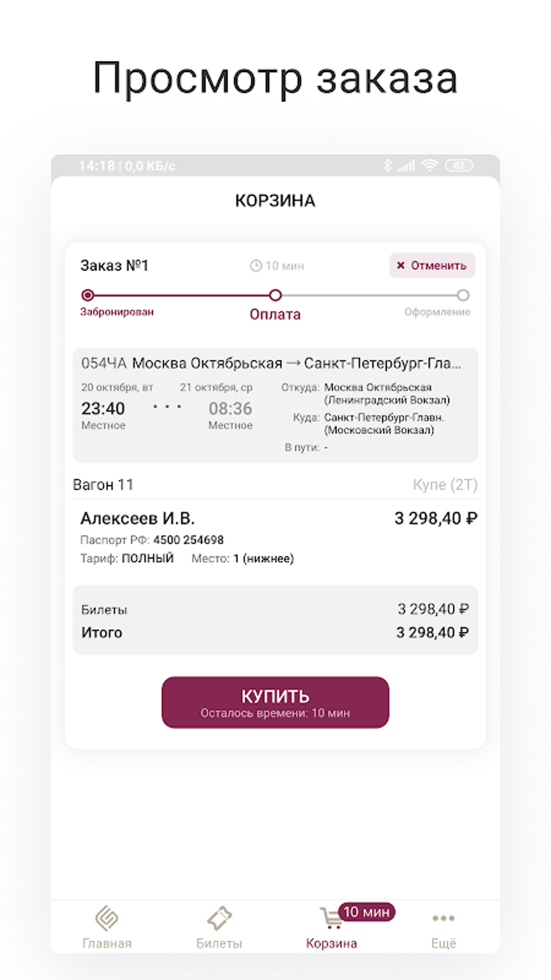The image size is (551, 980).
Task: Tap passenger name Алексеев И.В.
Action: pos(137,518)
